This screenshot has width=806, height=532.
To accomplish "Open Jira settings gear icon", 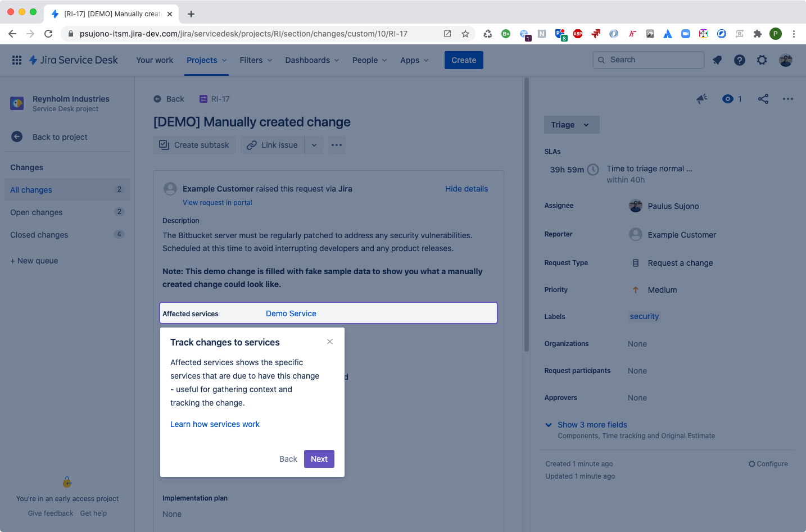I will (762, 60).
